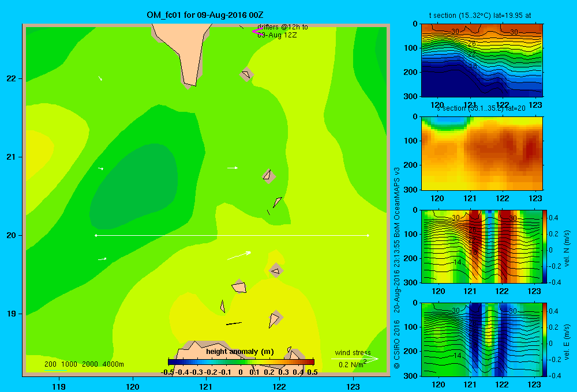Click the '0.2 N/m²' wind stress value
The height and width of the screenshot is (392, 577).
click(352, 364)
